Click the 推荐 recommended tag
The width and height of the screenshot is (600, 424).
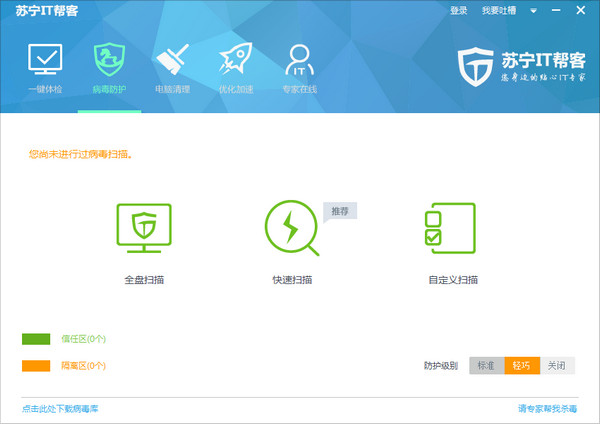tap(340, 212)
